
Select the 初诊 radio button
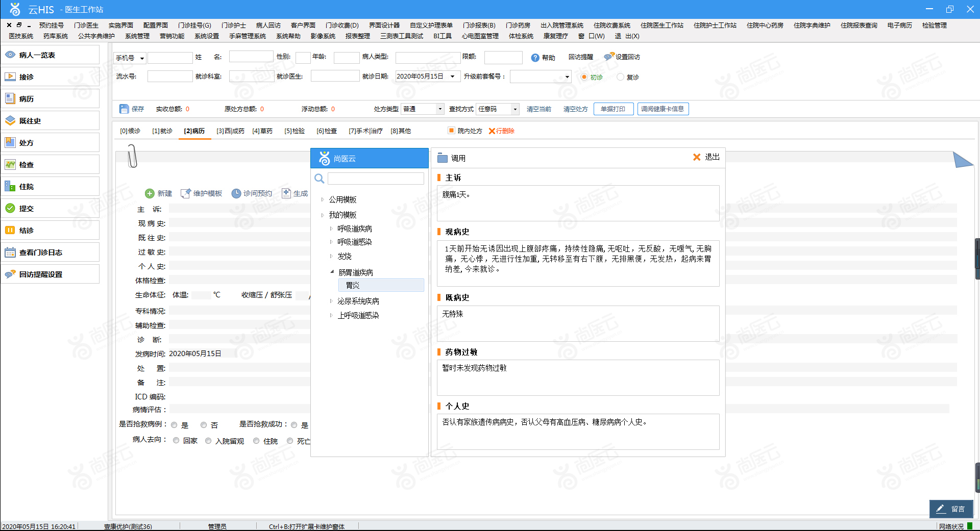pyautogui.click(x=584, y=77)
